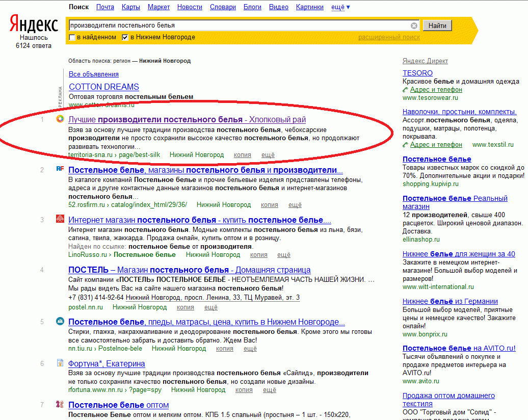Expand 'ещё' for LinoRusso.ru result
Viewport: 528px width, 420px height.
click(x=284, y=255)
